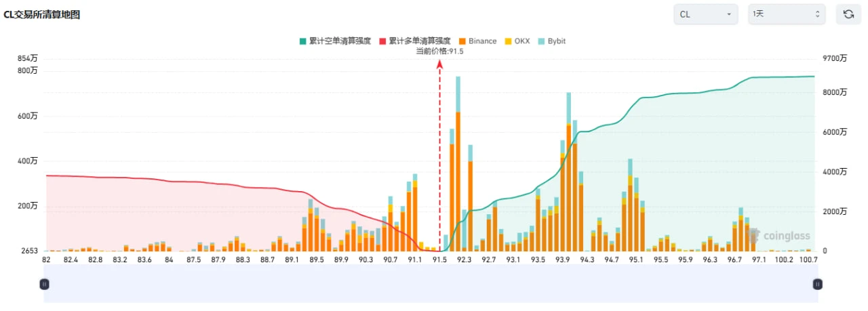This screenshot has height=311, width=868.
Task: Click the CL交易所清算地图 title
Action: tap(42, 14)
